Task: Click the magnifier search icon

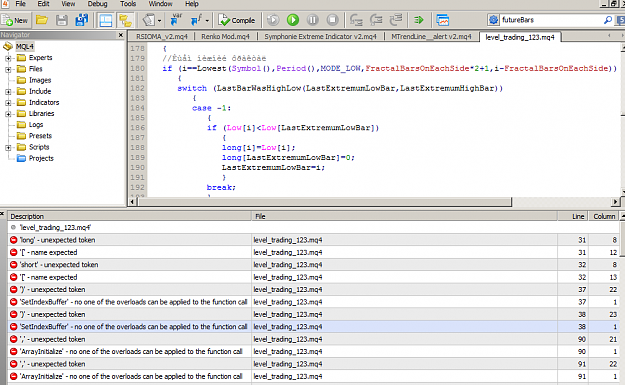Action: (x=608, y=20)
